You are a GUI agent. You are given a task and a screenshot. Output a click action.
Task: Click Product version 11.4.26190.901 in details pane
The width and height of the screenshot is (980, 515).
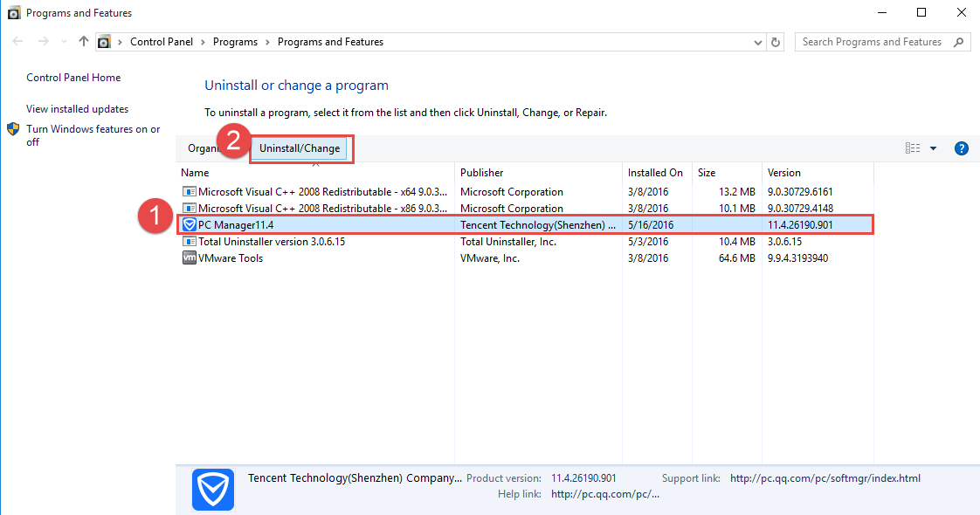583,479
